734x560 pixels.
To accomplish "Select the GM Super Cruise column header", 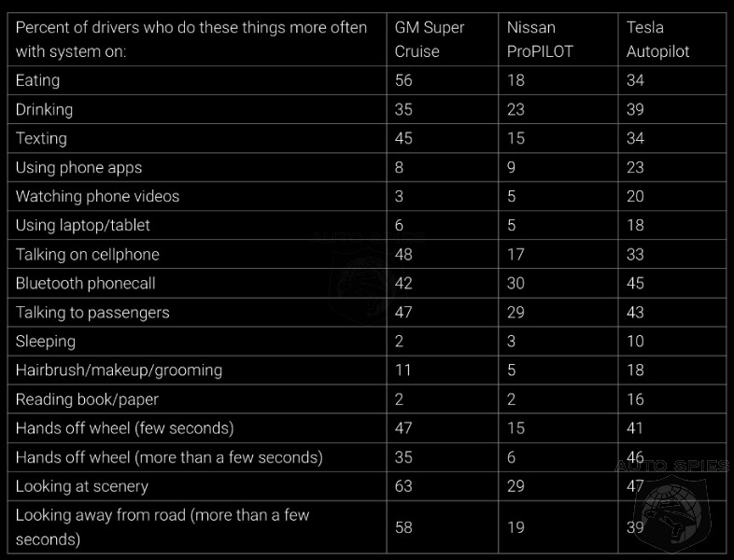I will click(430, 39).
